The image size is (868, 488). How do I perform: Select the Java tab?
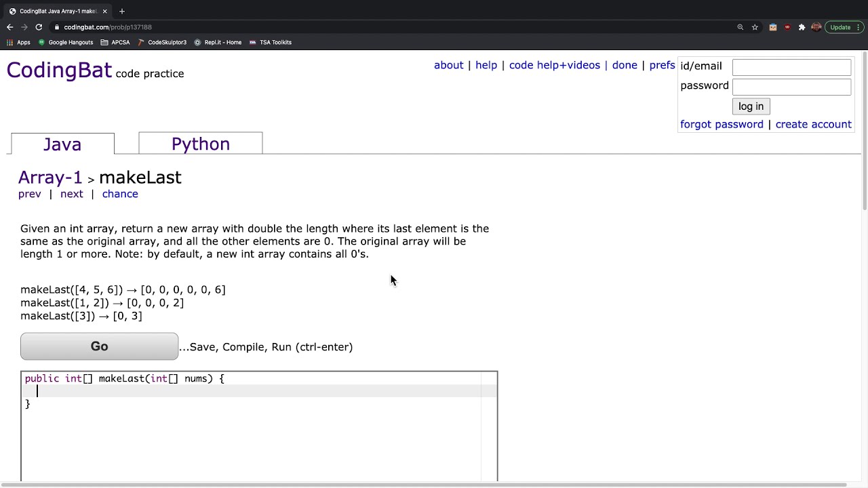click(x=62, y=144)
